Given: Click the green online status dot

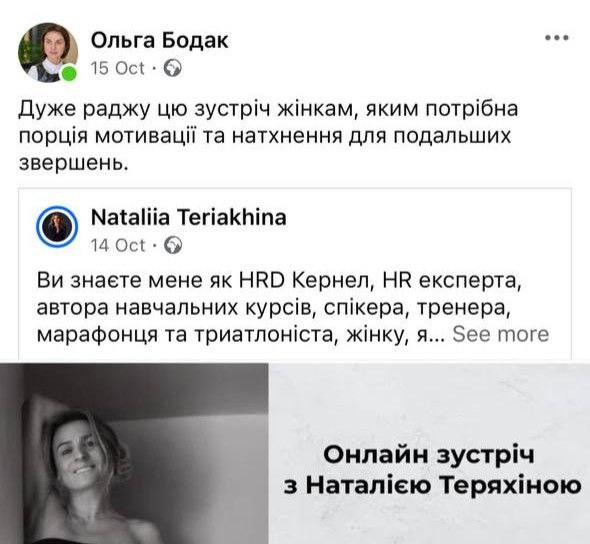Looking at the screenshot, I should point(69,73).
